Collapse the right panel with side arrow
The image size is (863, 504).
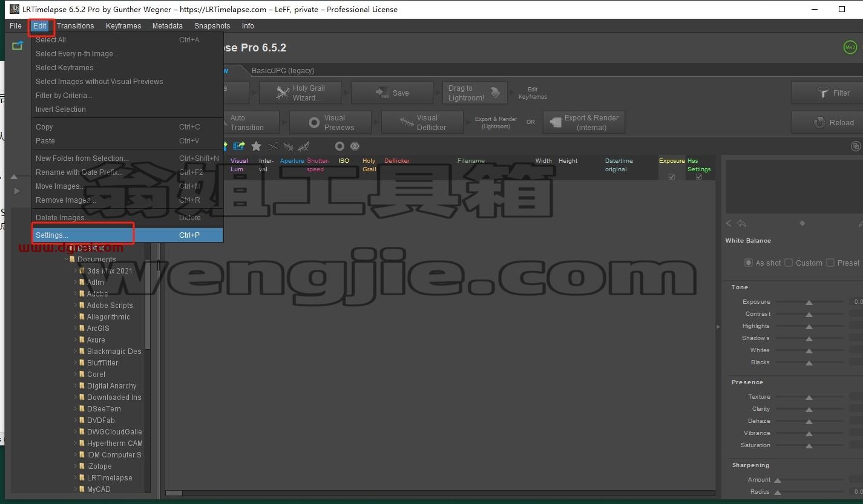718,327
